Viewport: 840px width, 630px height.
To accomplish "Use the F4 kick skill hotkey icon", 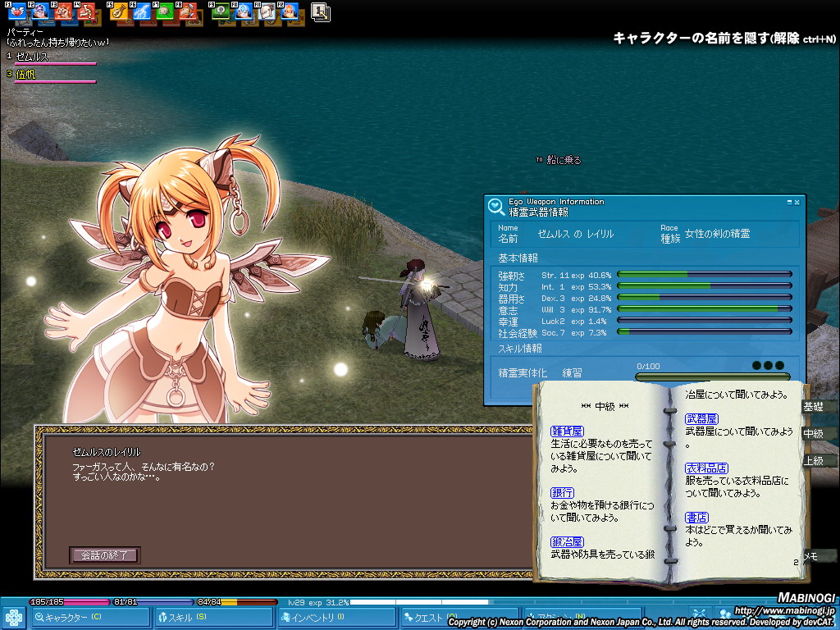I will pyautogui.click(x=86, y=11).
